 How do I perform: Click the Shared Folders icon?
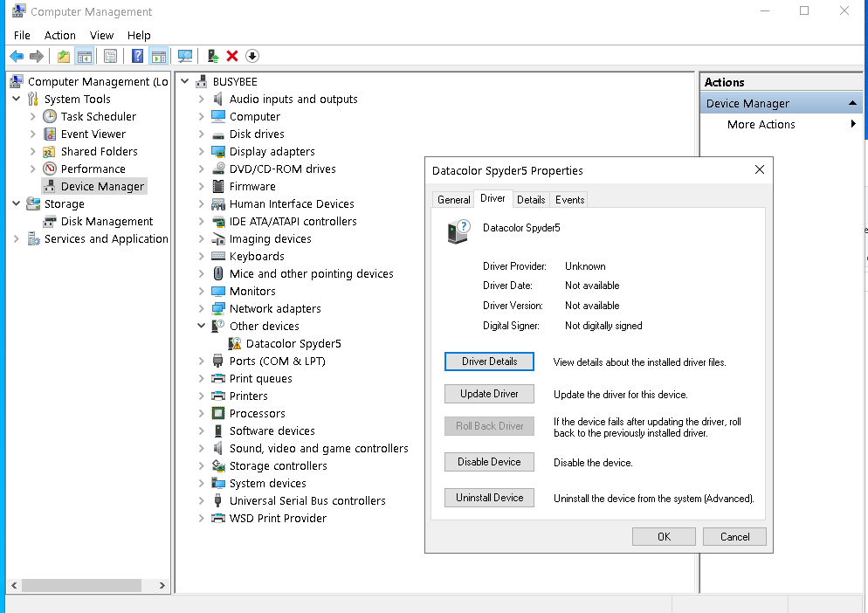pyautogui.click(x=50, y=151)
